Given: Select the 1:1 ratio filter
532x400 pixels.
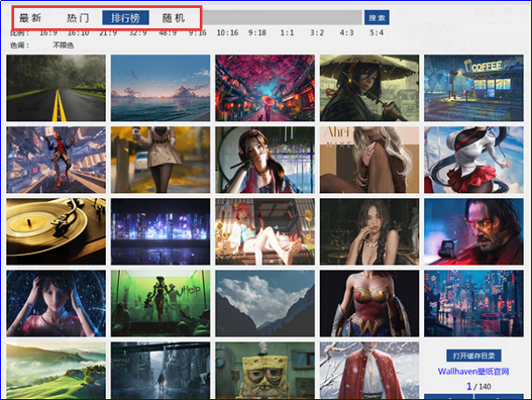Looking at the screenshot, I should pos(287,33).
